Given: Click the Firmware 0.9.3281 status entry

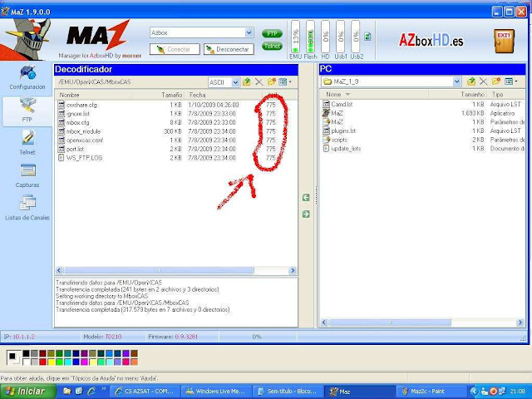Looking at the screenshot, I should [173, 337].
